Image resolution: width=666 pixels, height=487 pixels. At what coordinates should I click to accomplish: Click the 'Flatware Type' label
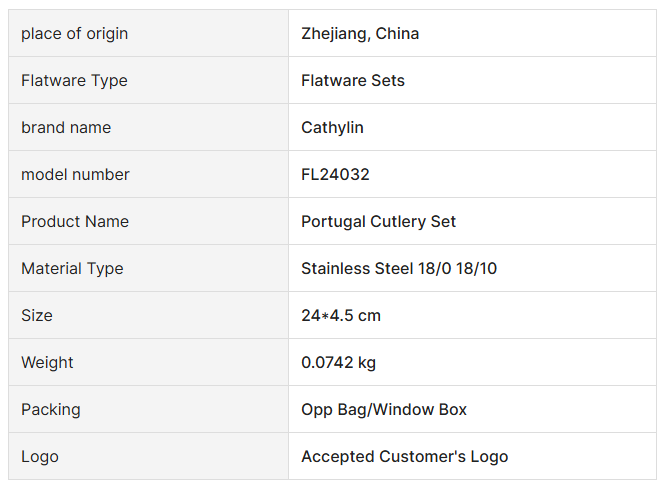[x=75, y=81]
